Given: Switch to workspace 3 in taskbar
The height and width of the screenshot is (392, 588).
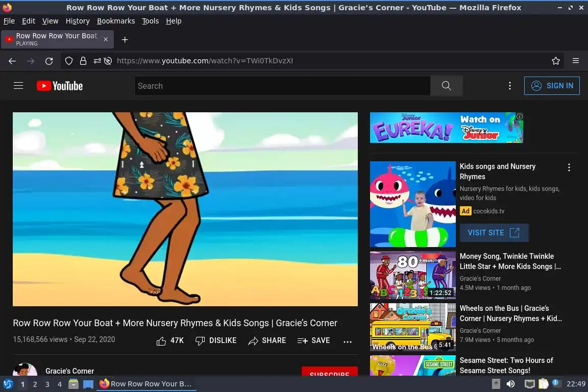Looking at the screenshot, I should 47,384.
